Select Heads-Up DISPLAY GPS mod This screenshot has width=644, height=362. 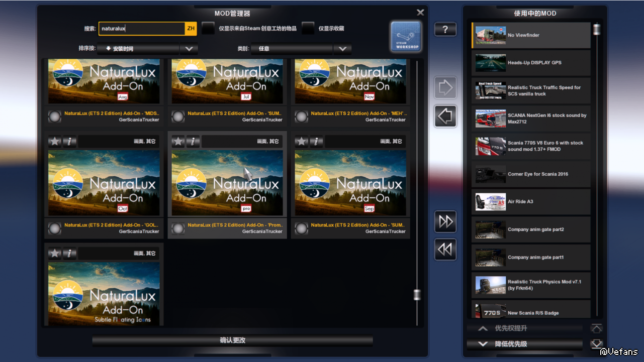tap(531, 63)
